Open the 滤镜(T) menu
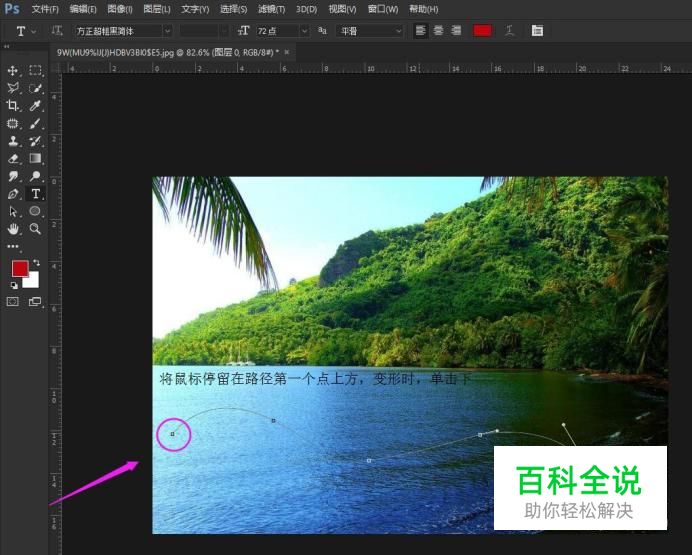The width and height of the screenshot is (692, 555). click(271, 9)
